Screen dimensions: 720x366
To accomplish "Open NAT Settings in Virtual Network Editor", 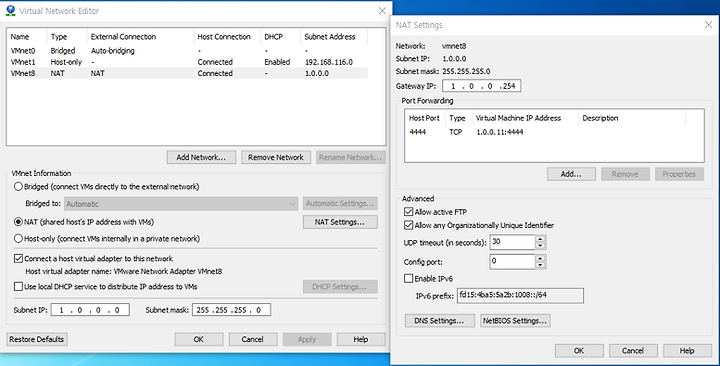I will 340,222.
